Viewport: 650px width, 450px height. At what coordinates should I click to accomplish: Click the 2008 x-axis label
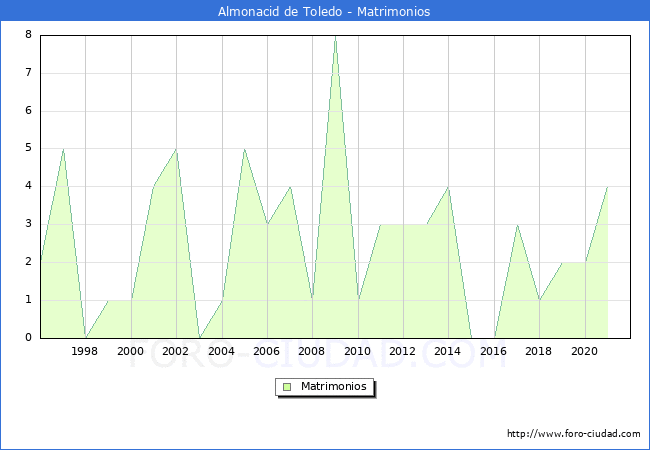[x=312, y=351]
